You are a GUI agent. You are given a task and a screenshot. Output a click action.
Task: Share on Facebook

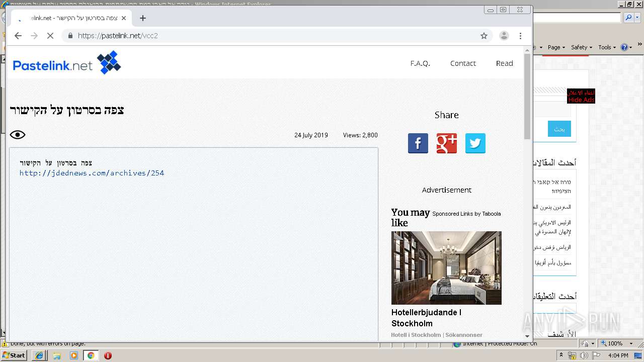(418, 143)
